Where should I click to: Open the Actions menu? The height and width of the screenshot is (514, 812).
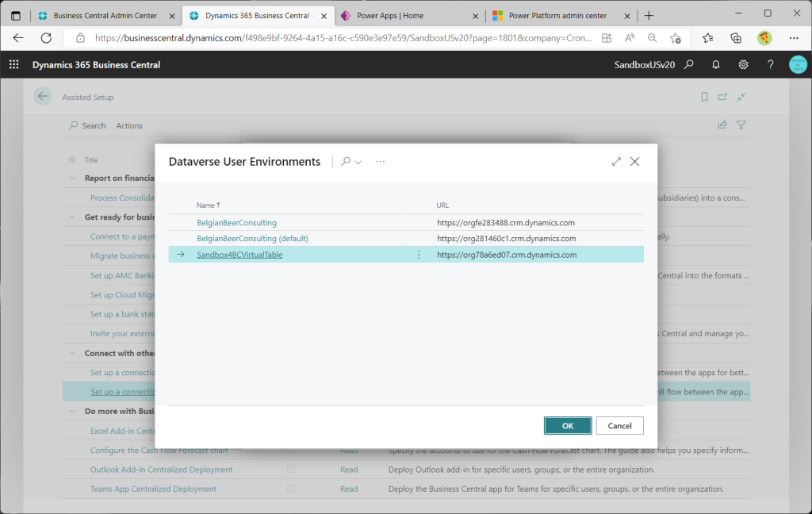pyautogui.click(x=129, y=125)
